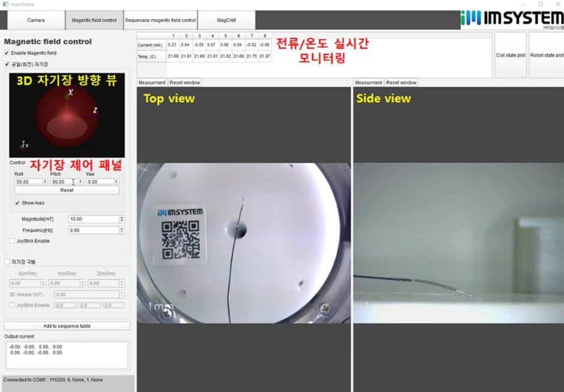
Task: Maximize the mainFrame window
Action: pyautogui.click(x=541, y=4)
